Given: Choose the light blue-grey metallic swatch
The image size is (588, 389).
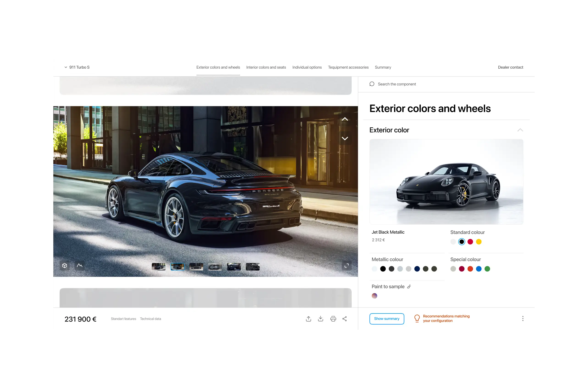Looking at the screenshot, I should coord(400,269).
